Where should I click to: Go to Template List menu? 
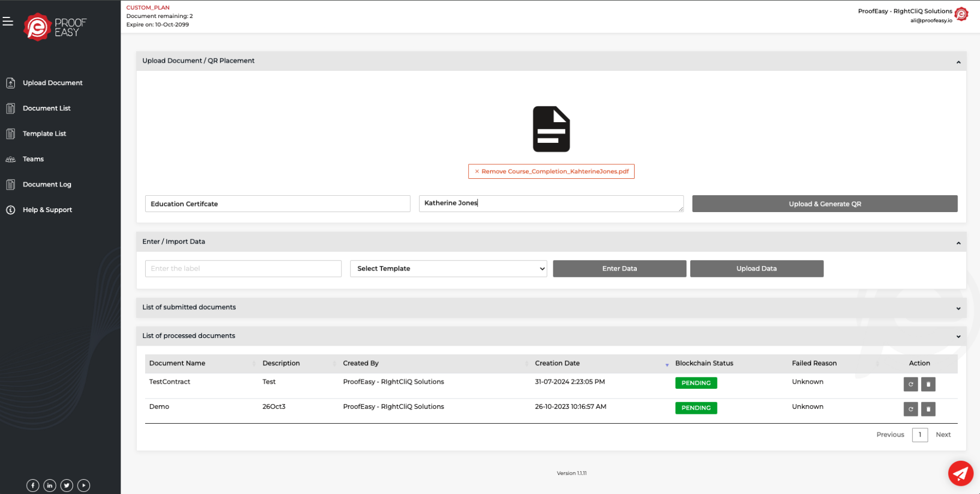coord(44,134)
